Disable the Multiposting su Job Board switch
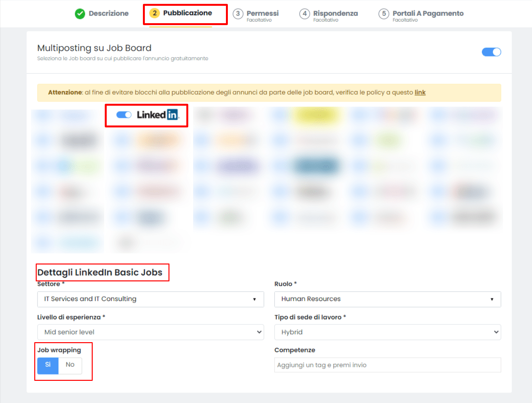The width and height of the screenshot is (532, 403). (491, 52)
